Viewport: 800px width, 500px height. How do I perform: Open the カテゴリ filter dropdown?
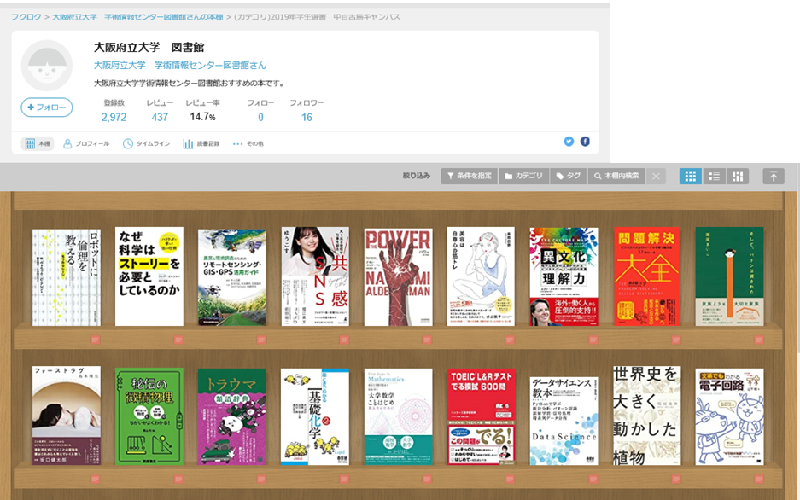click(524, 176)
